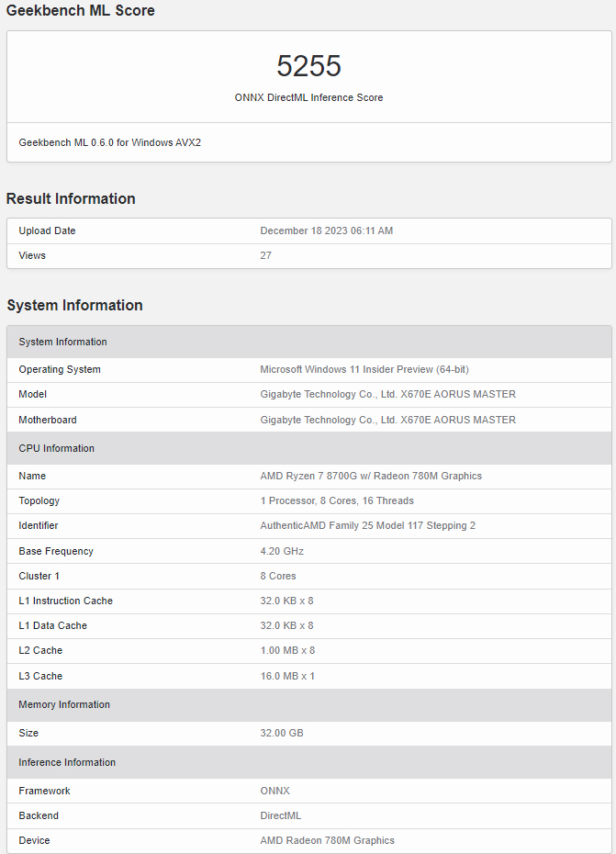Click the X670E AORUS MASTER value in Model row
Viewport: 616px width, 854px height.
(387, 394)
